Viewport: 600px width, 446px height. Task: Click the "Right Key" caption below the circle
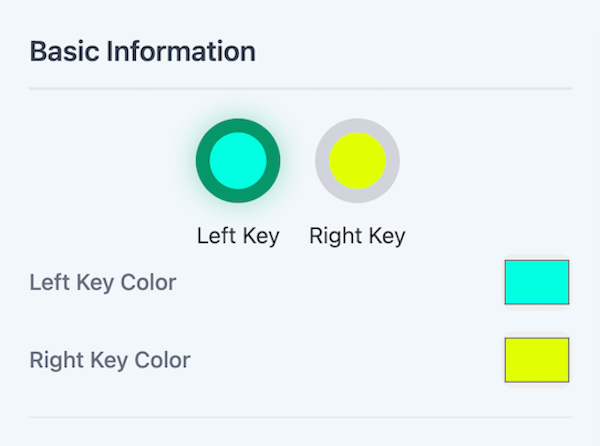(357, 237)
